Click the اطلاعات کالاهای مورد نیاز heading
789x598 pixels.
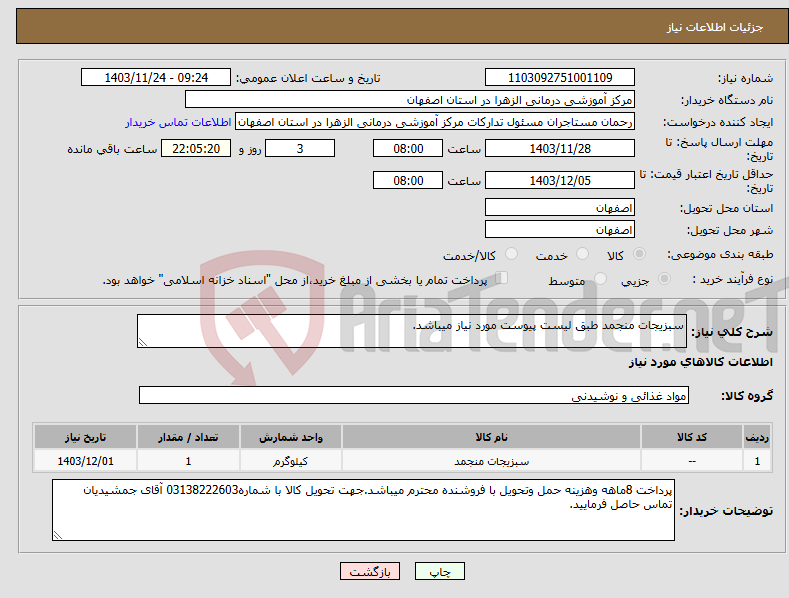(x=700, y=362)
